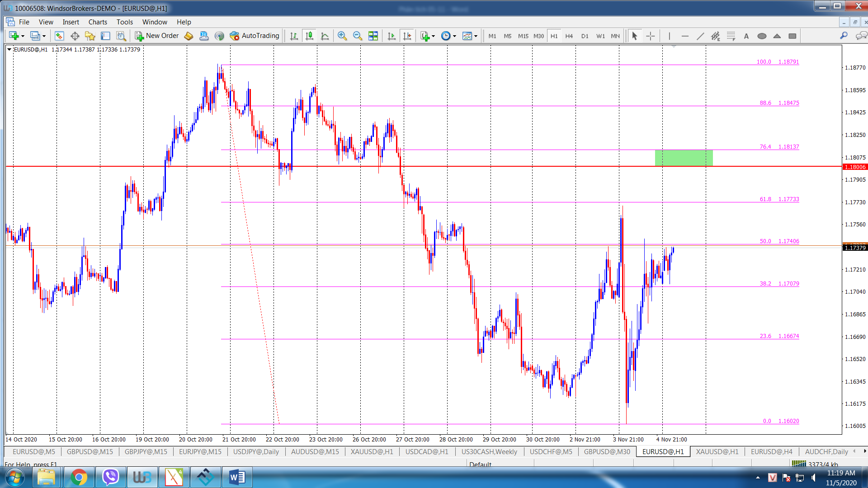
Task: Select the M1 timeframe
Action: pos(492,36)
